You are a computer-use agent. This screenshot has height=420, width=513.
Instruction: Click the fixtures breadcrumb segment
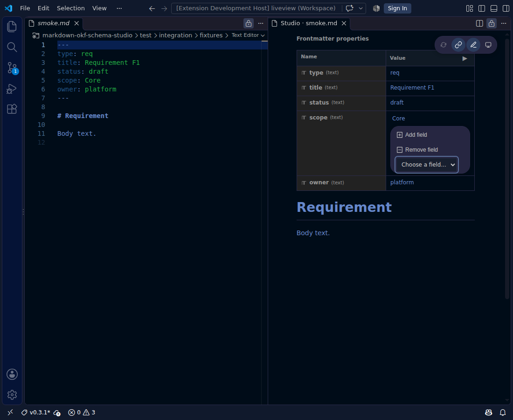pos(211,35)
